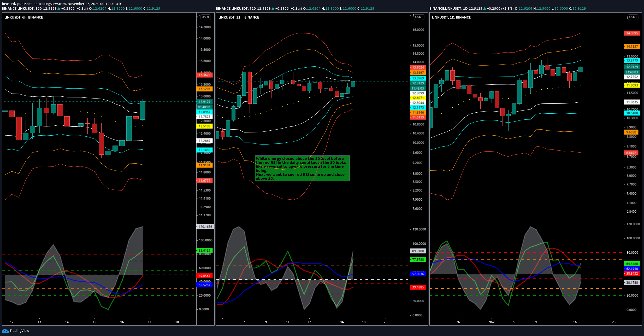Click the white 12.2869 price label

pos(204,141)
